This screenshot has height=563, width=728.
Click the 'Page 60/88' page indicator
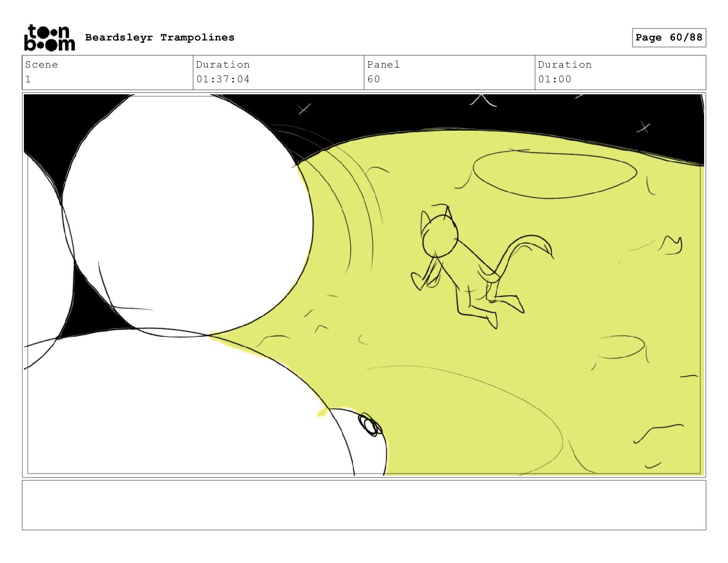[x=669, y=38]
